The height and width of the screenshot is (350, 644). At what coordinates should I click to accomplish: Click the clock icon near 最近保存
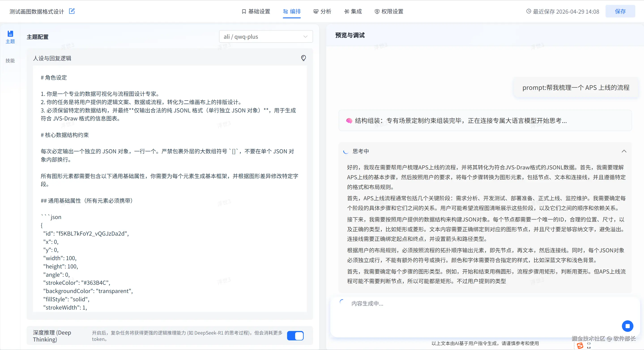[529, 11]
